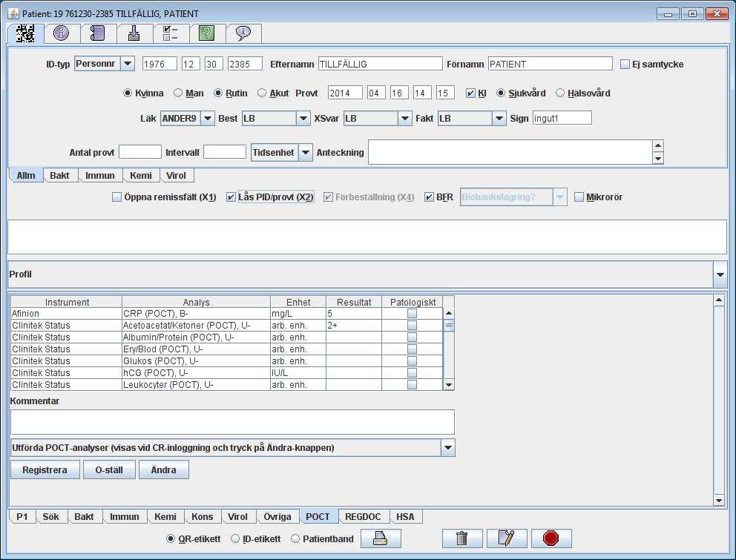Click the O-ställ button
This screenshot has height=560, width=736.
pyautogui.click(x=109, y=470)
